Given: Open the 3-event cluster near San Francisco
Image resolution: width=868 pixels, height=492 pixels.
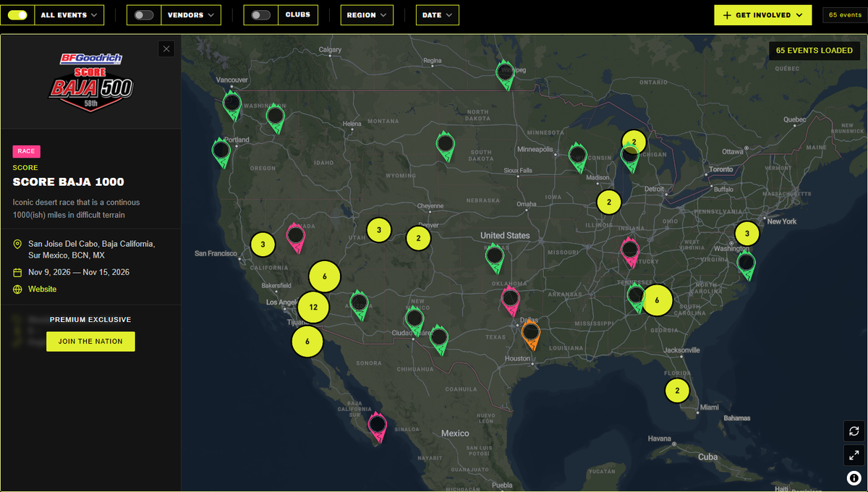Looking at the screenshot, I should (x=263, y=245).
